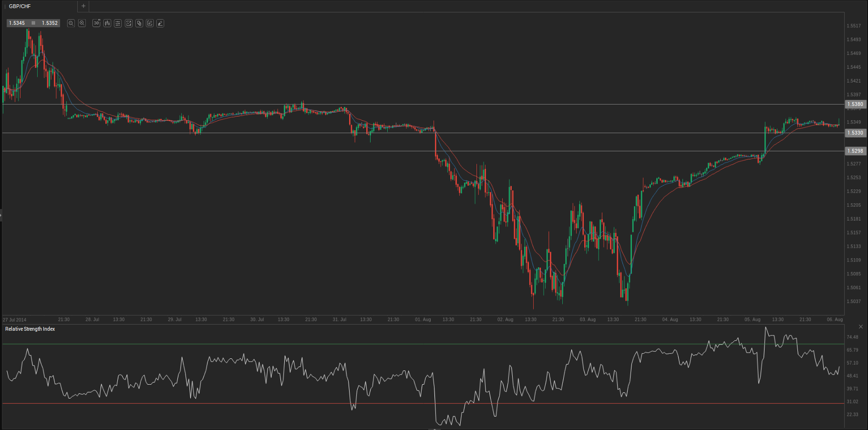Click the 06. Aug date label
Image resolution: width=868 pixels, height=430 pixels.
pos(835,320)
